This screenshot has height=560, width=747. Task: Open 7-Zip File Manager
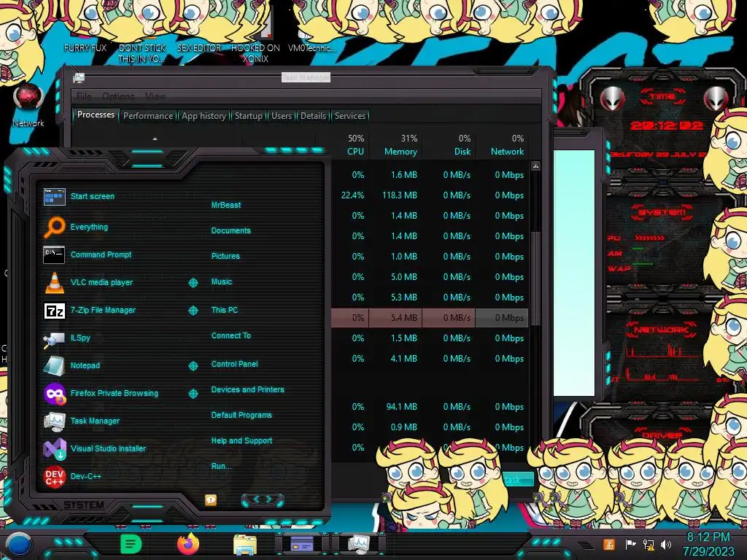tap(54, 311)
